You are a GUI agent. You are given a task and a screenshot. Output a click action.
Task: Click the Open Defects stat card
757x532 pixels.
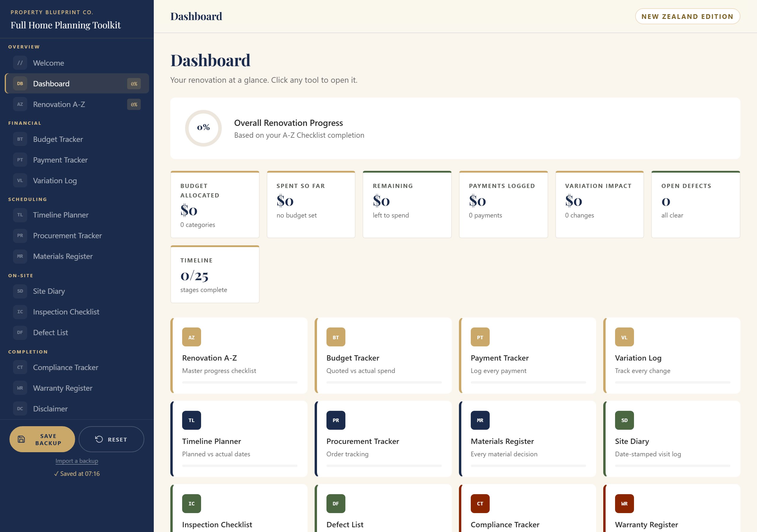pyautogui.click(x=696, y=204)
